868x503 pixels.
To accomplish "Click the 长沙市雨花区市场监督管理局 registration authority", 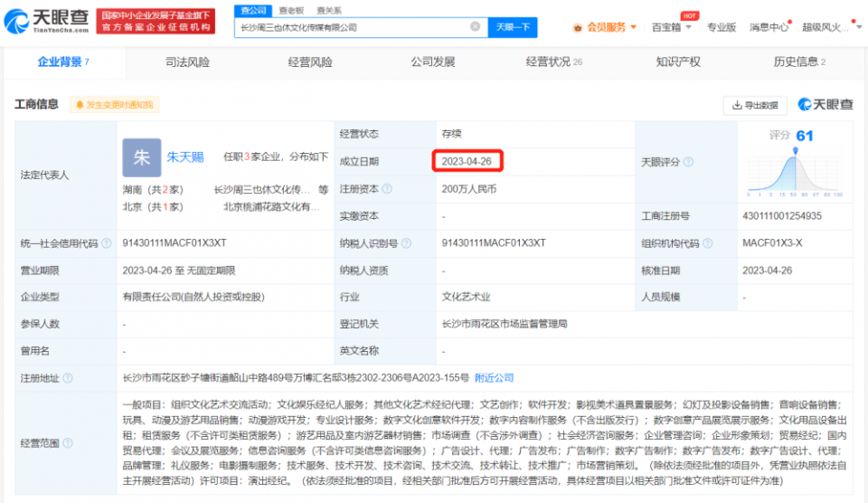I will (505, 324).
